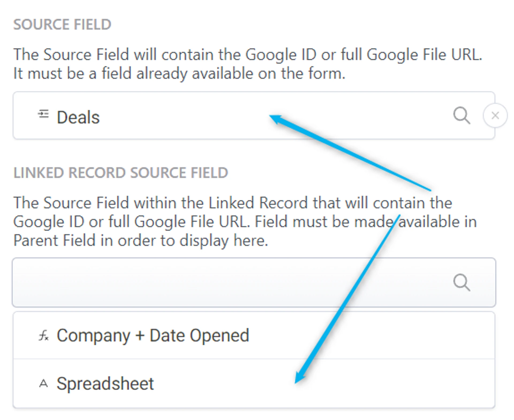Click the LINKED RECORD SOURCE FIELD heading

click(121, 172)
